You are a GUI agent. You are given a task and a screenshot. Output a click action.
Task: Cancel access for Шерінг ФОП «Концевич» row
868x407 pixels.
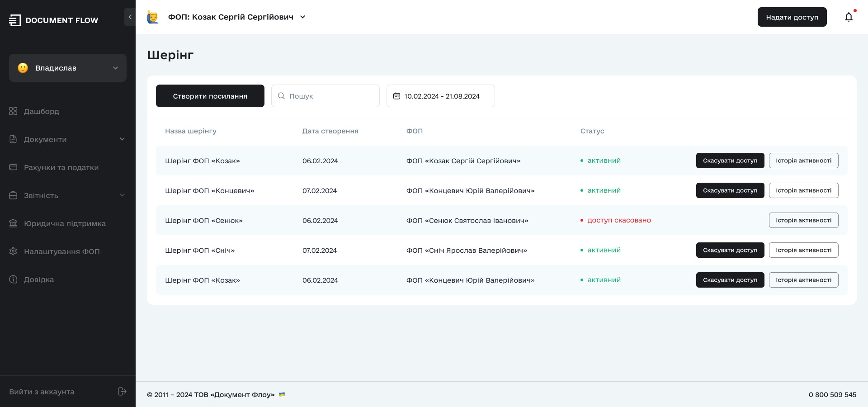(x=730, y=190)
